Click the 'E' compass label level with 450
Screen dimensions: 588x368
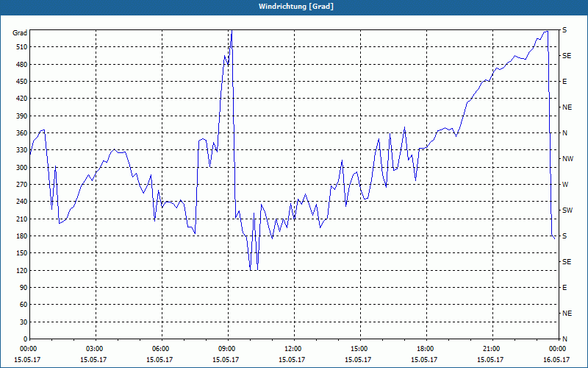pos(564,82)
